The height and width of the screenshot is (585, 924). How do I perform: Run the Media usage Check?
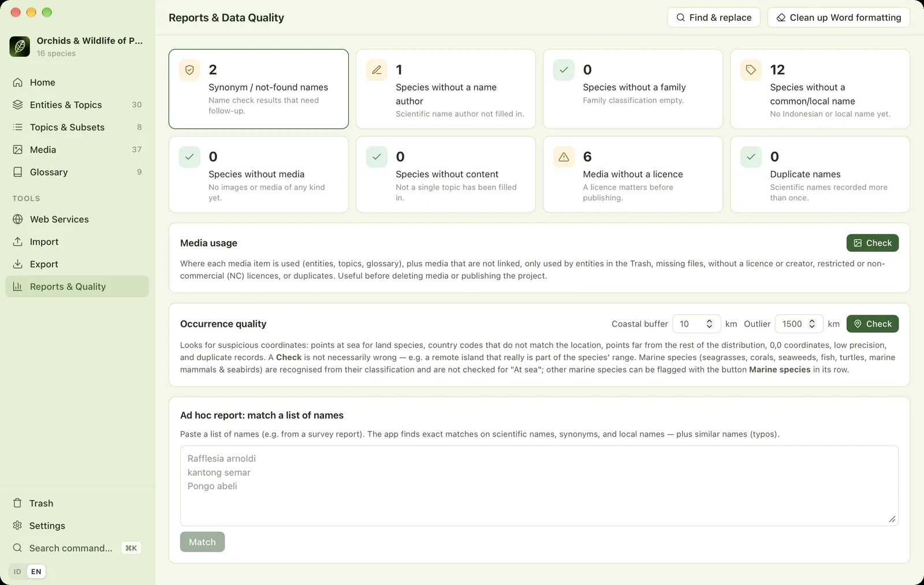[873, 243]
